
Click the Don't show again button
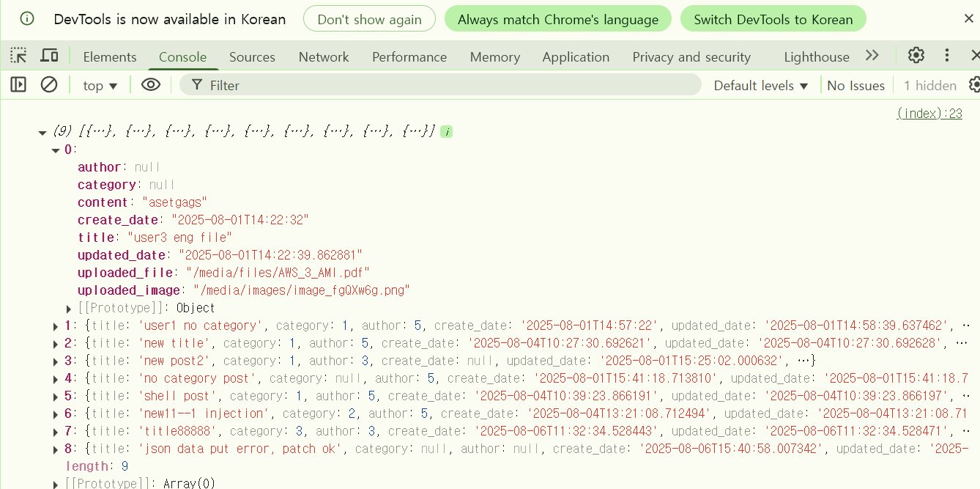369,19
